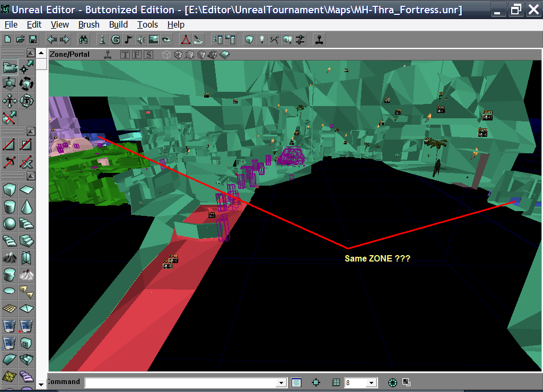Toggle the viewport Front view F button

tap(137, 55)
